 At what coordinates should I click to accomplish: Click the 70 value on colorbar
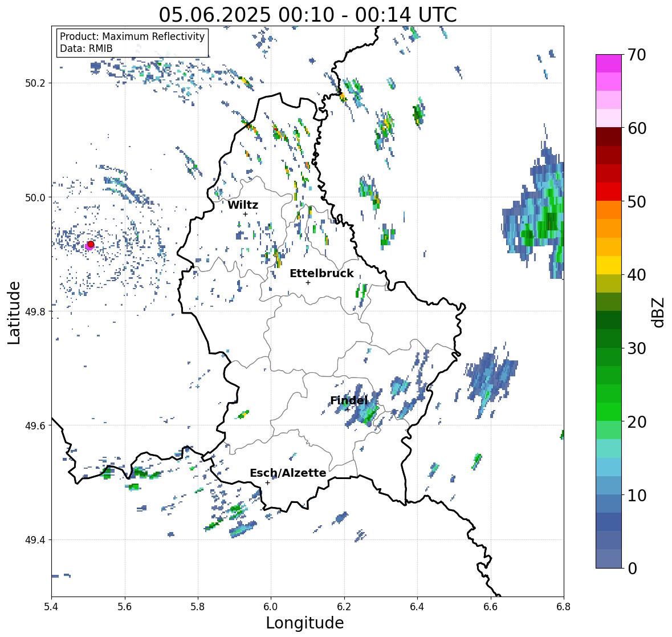pos(637,55)
